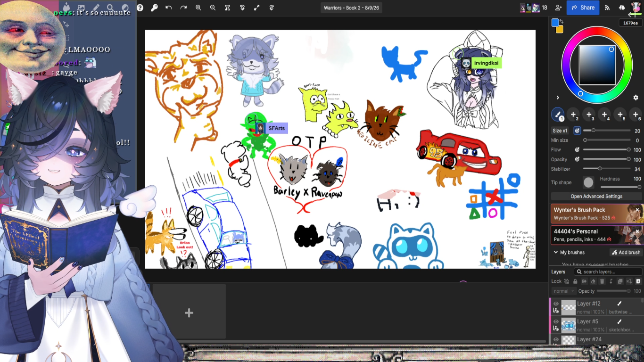This screenshot has height=362, width=644.
Task: Select the Layer #24 name
Action: (x=589, y=339)
